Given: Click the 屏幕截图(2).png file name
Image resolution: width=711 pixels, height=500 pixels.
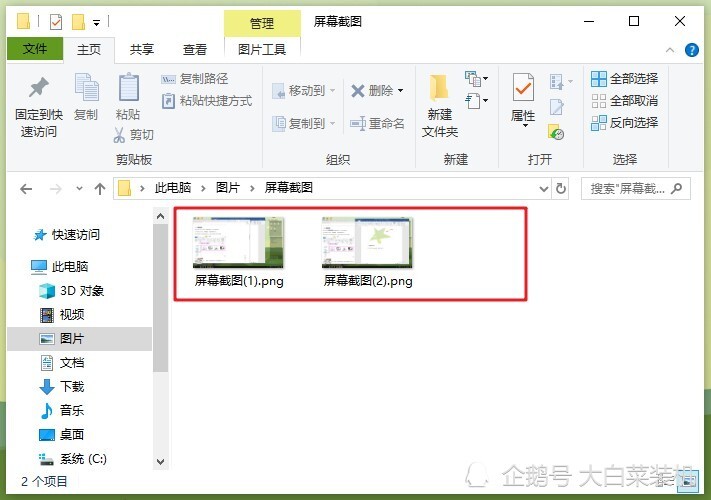Looking at the screenshot, I should tap(368, 281).
